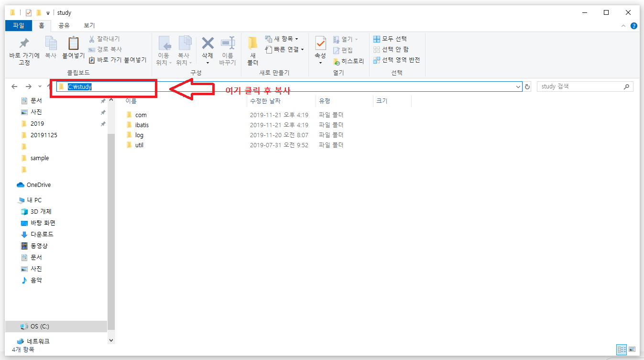This screenshot has width=644, height=360.
Task: Click the Back navigation arrow
Action: (x=14, y=87)
